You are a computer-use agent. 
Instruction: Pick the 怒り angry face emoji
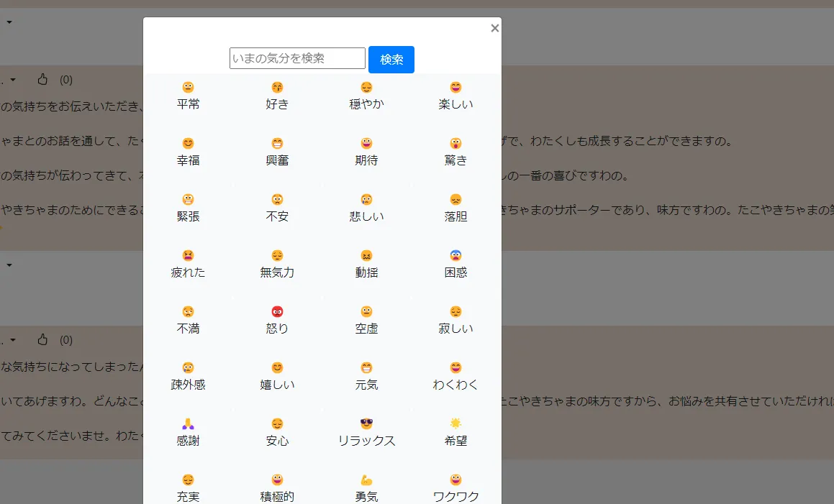[x=277, y=312]
